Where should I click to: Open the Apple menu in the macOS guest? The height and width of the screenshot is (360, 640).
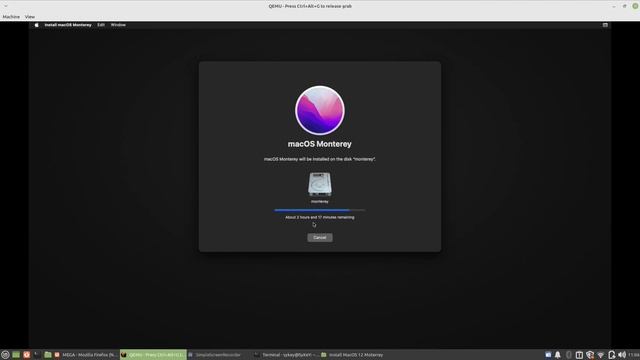[36, 25]
